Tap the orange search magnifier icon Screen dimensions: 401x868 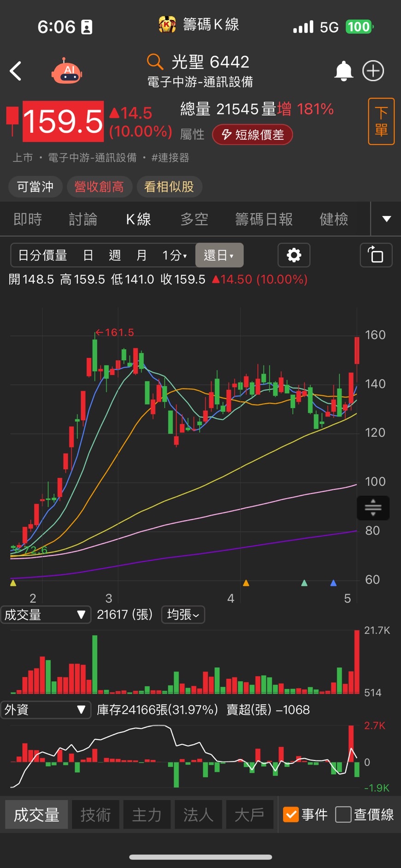155,61
